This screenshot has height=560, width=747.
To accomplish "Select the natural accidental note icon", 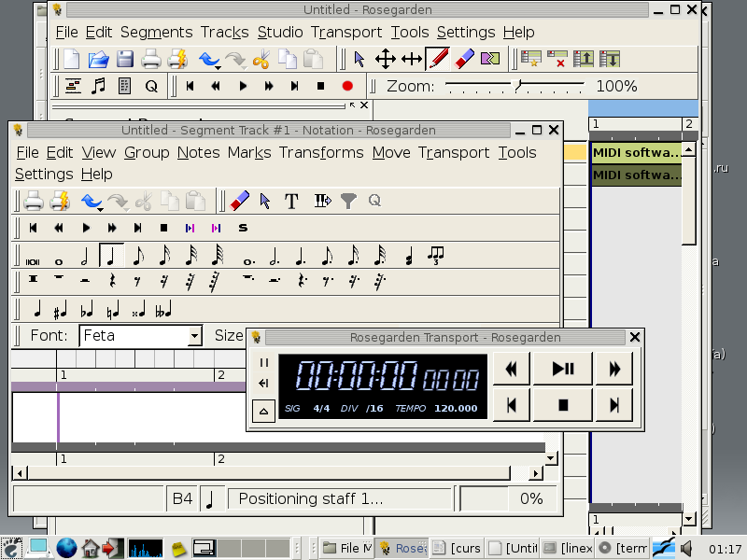I will 112,311.
